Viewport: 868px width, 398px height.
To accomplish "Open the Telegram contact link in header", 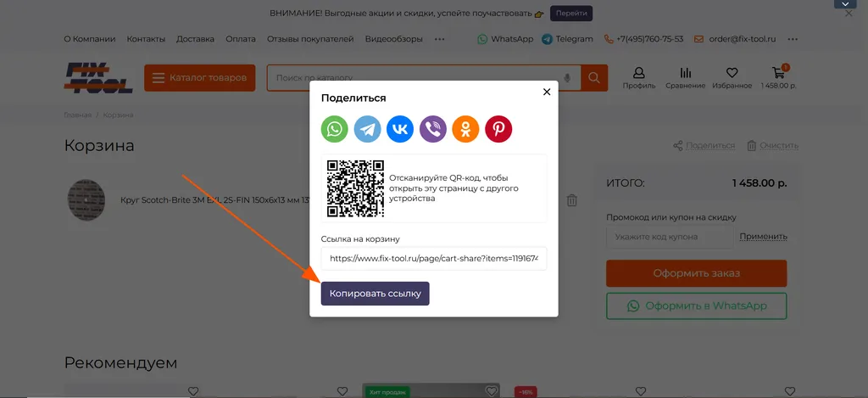I will [567, 39].
